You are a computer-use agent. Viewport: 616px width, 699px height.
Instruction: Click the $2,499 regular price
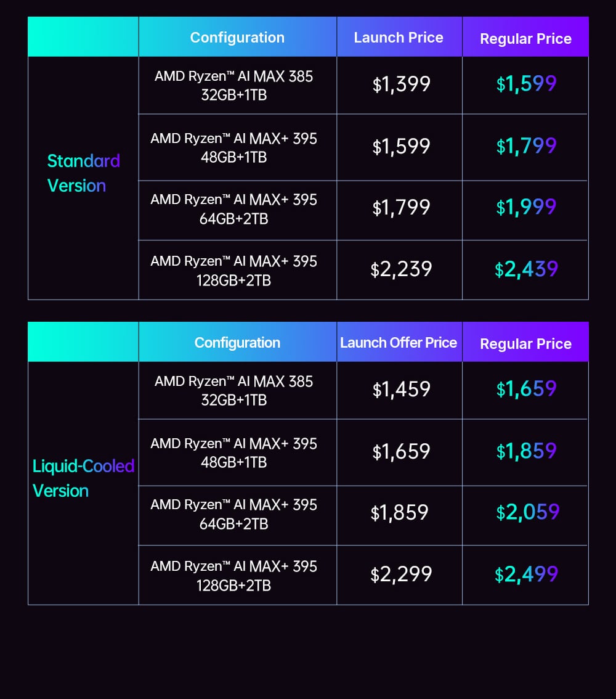pyautogui.click(x=526, y=574)
